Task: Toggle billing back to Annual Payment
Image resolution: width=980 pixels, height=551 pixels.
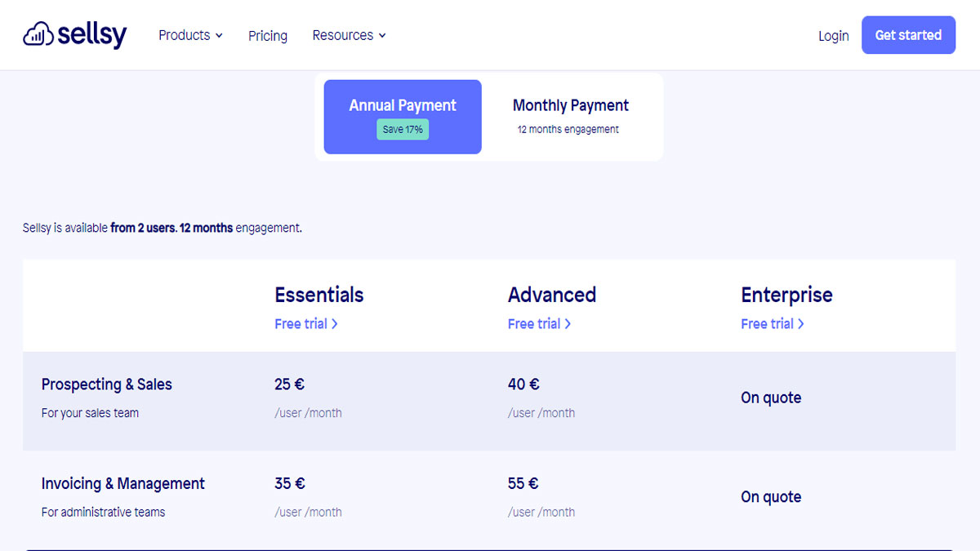Action: [x=402, y=116]
